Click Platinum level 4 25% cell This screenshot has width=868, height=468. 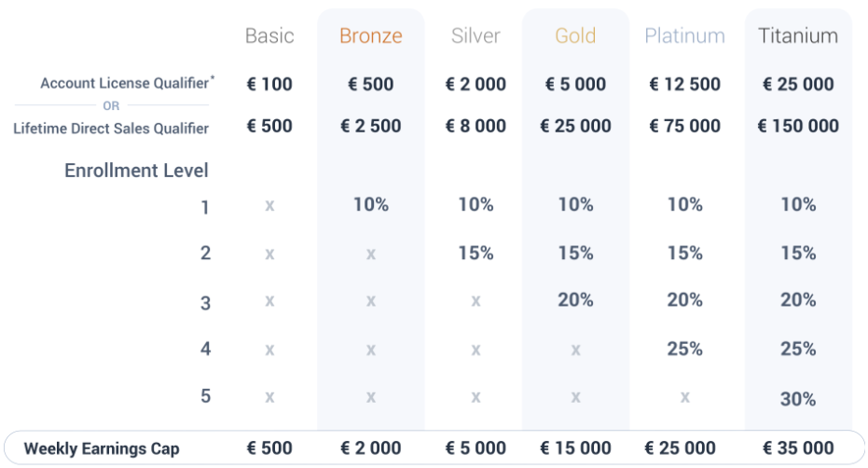(x=684, y=349)
